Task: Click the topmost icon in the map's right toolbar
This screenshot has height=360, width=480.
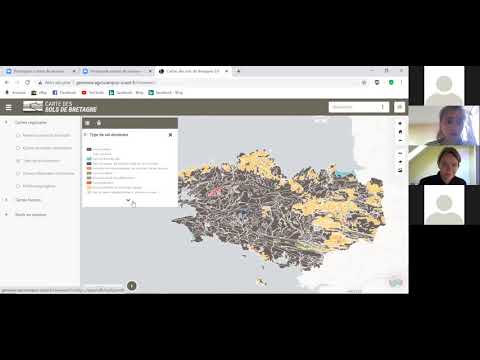Action: [x=400, y=123]
